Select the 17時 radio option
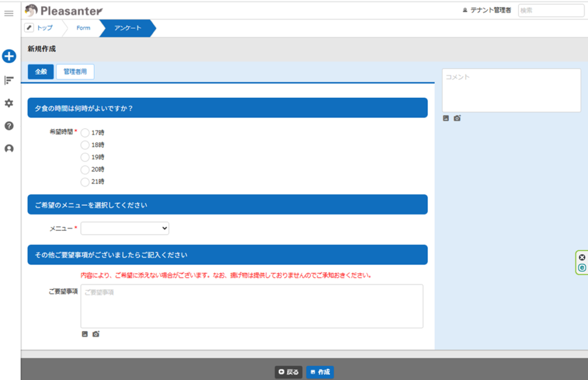This screenshot has height=380, width=588. point(85,132)
